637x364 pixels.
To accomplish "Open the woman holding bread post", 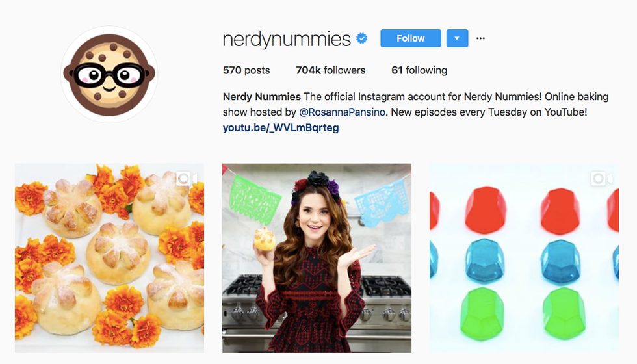I will pyautogui.click(x=317, y=258).
